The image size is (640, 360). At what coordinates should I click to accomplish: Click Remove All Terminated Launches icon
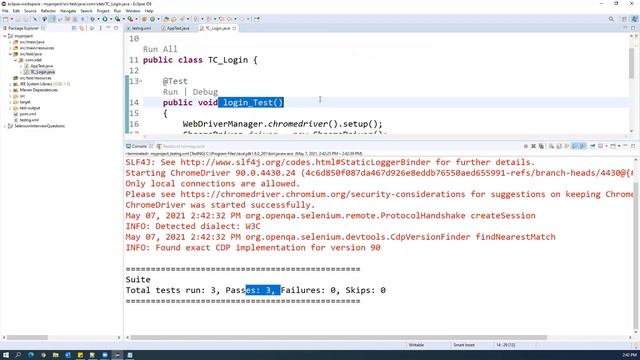coord(541,146)
